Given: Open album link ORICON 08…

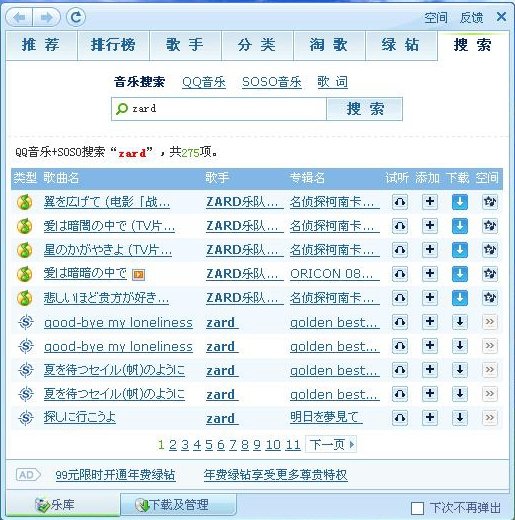Looking at the screenshot, I should click(x=334, y=274).
